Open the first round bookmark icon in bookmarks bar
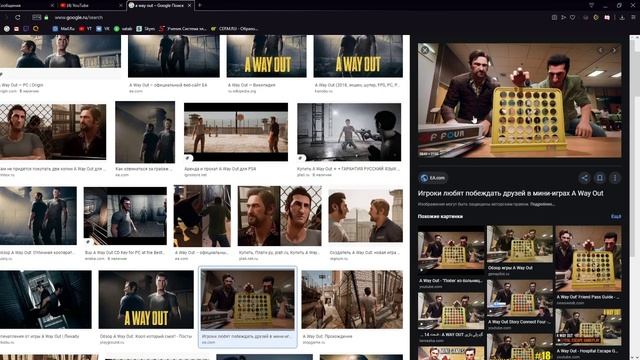 [x=7, y=29]
